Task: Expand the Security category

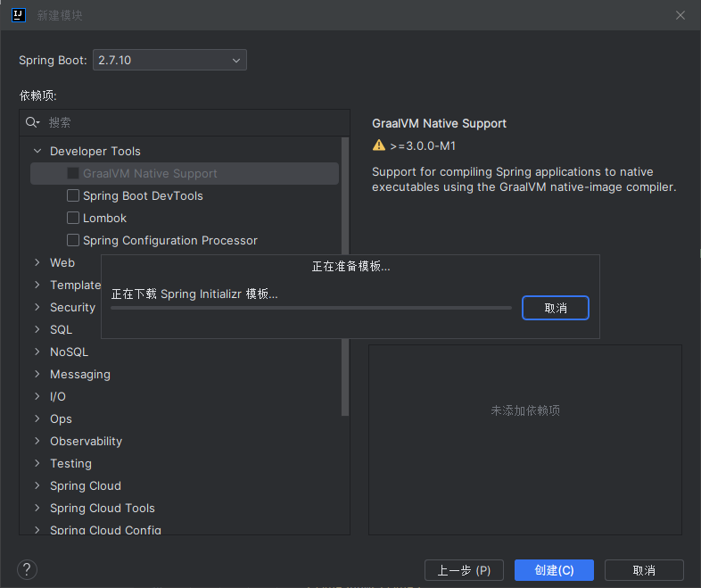Action: (x=37, y=307)
